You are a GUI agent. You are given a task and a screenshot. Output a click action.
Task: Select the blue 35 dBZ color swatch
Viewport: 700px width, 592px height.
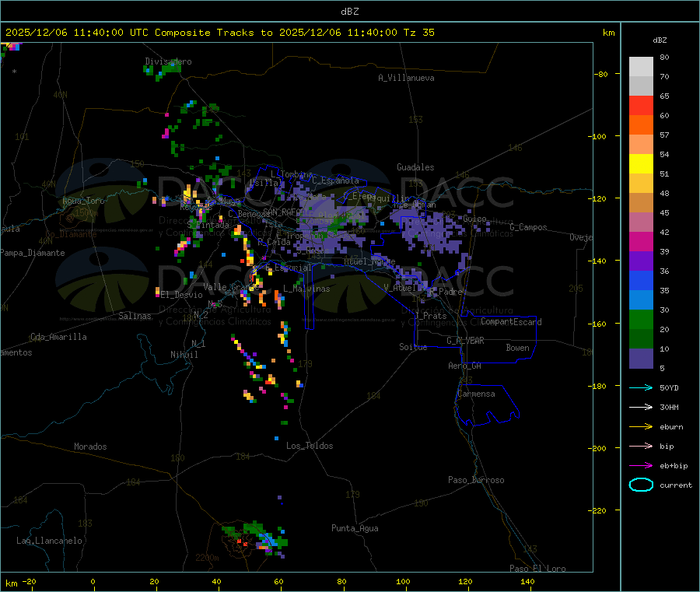tap(641, 280)
